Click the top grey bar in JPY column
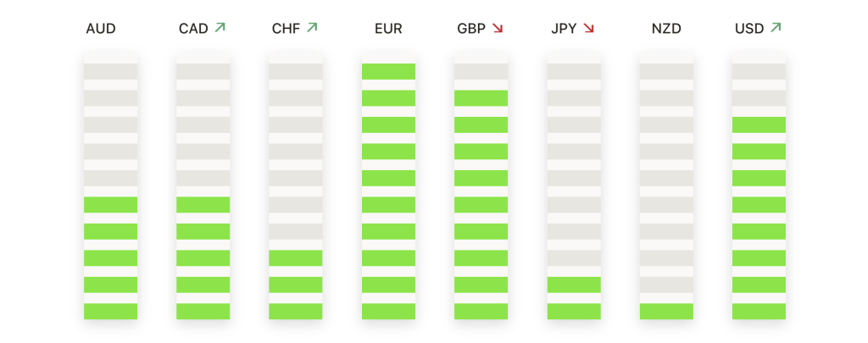Screen dimensions: 868x343 [x=574, y=71]
